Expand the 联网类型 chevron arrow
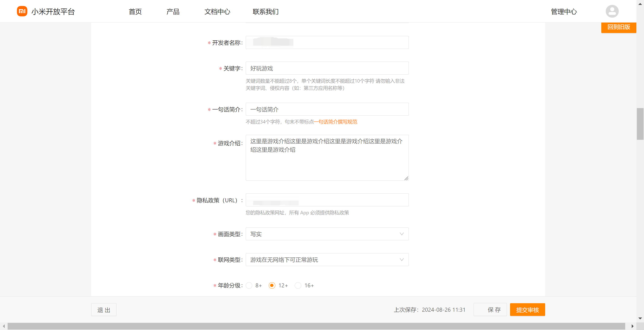This screenshot has height=330, width=644. [x=402, y=260]
